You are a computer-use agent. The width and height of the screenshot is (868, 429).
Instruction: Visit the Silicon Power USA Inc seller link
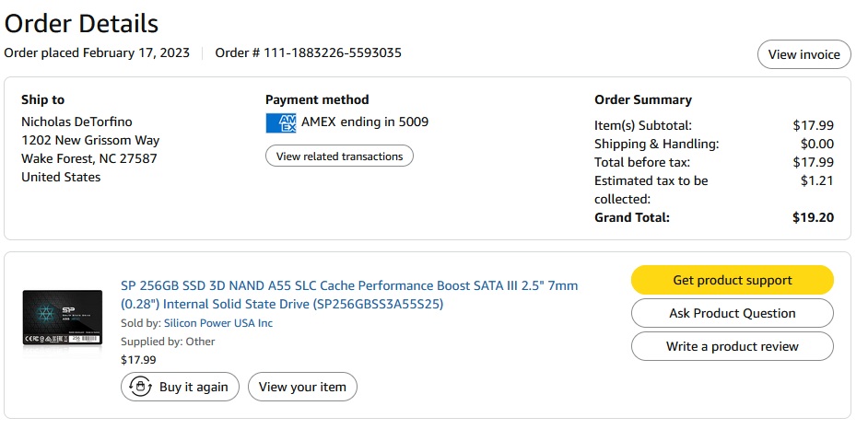(x=218, y=323)
